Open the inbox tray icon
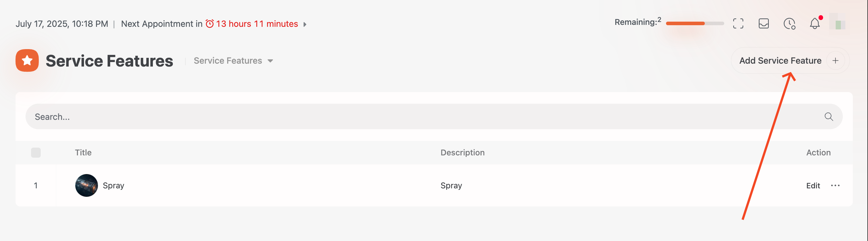The image size is (868, 241). coord(764,24)
